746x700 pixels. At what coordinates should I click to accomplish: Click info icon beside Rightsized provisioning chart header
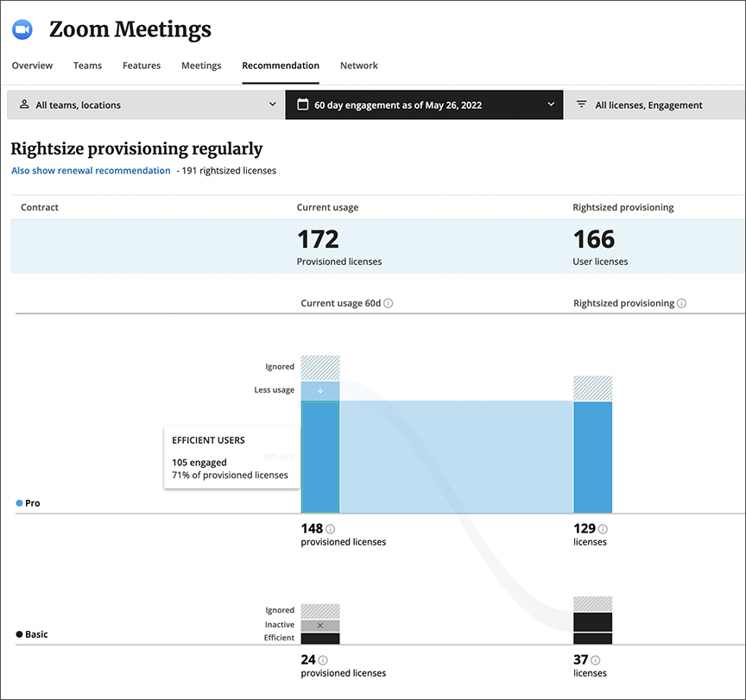(682, 304)
